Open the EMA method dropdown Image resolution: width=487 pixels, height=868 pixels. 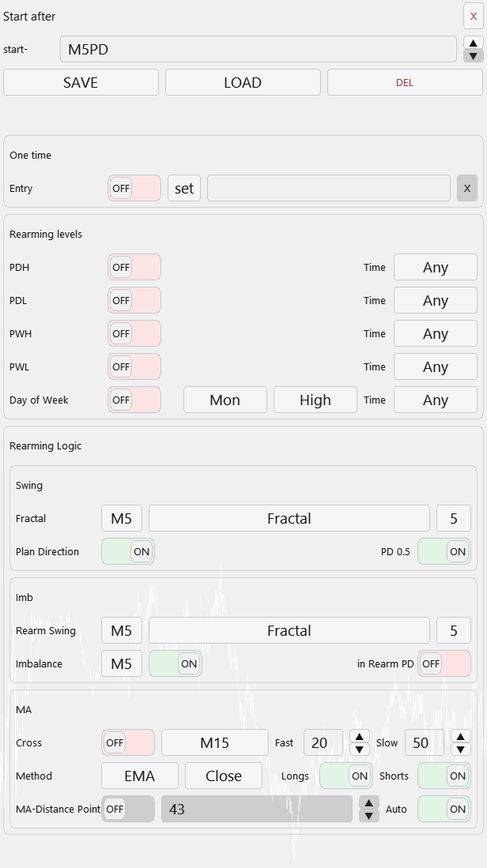tap(140, 776)
